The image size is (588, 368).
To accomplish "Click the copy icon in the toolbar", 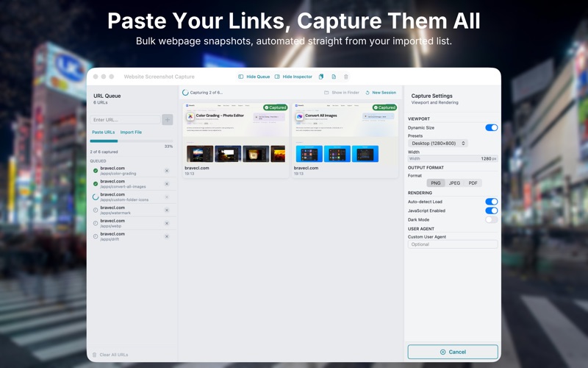I will [321, 77].
